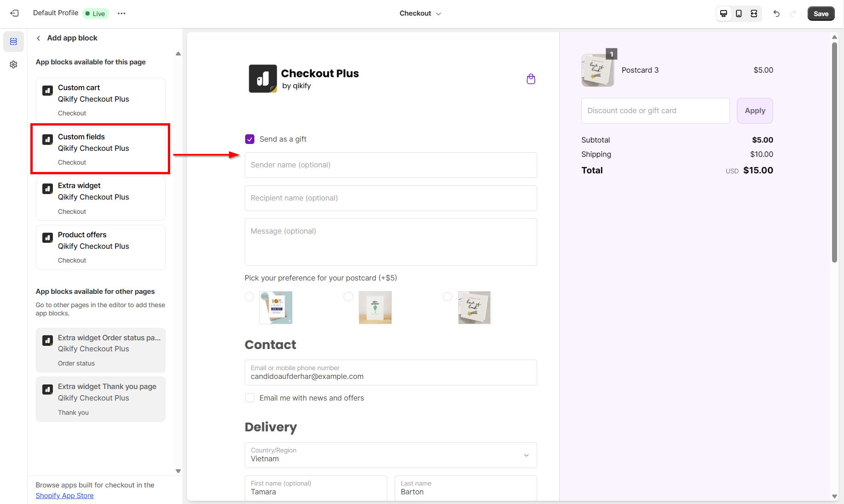This screenshot has width=844, height=504.
Task: Select Extra widget Thank you page block
Action: click(101, 399)
